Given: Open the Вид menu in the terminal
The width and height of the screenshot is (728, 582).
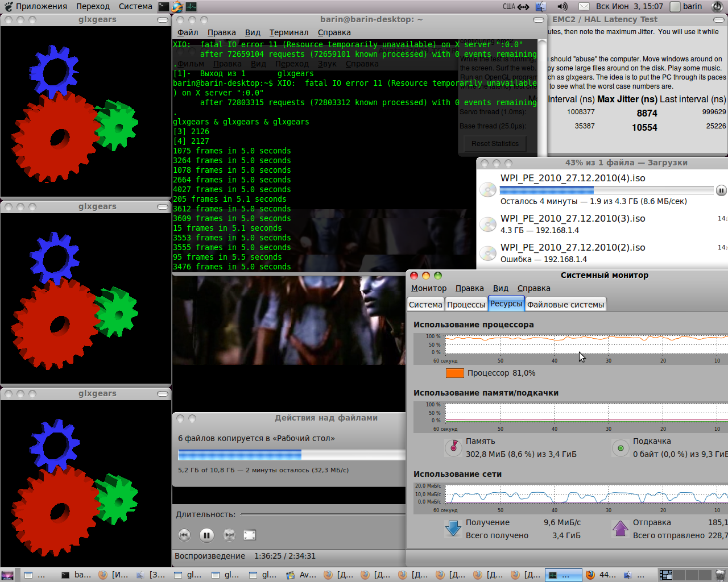Looking at the screenshot, I should 253,32.
